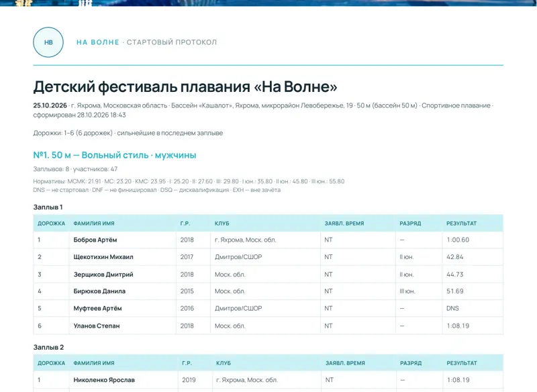Click rank 'II юн.' in Зерщиков row

tap(407, 275)
